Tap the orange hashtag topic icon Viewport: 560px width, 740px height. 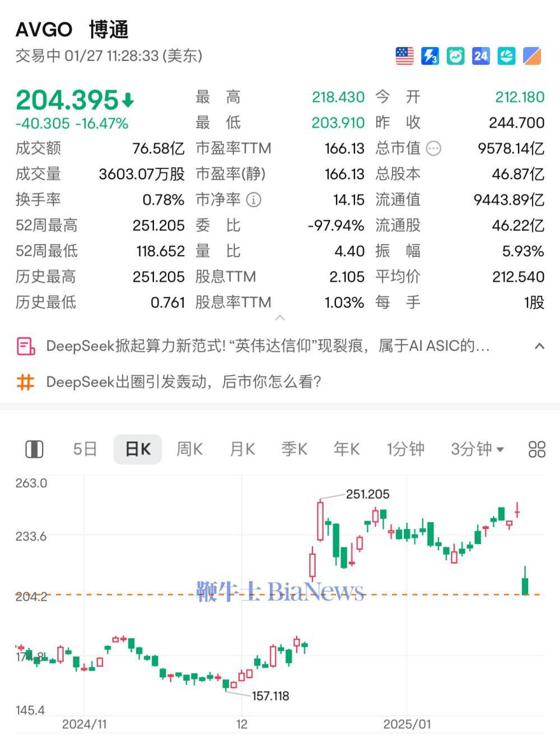coord(26,382)
